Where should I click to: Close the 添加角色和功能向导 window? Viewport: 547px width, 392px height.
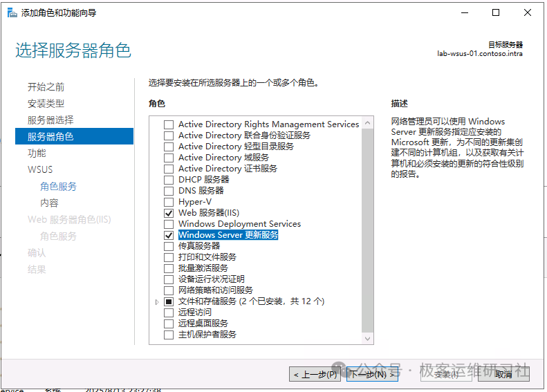click(528, 13)
